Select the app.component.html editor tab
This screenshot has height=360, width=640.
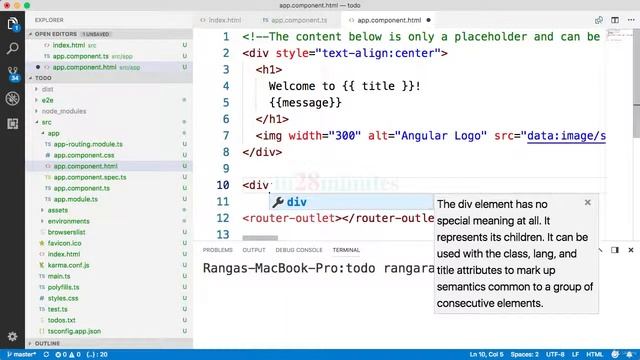(x=389, y=20)
